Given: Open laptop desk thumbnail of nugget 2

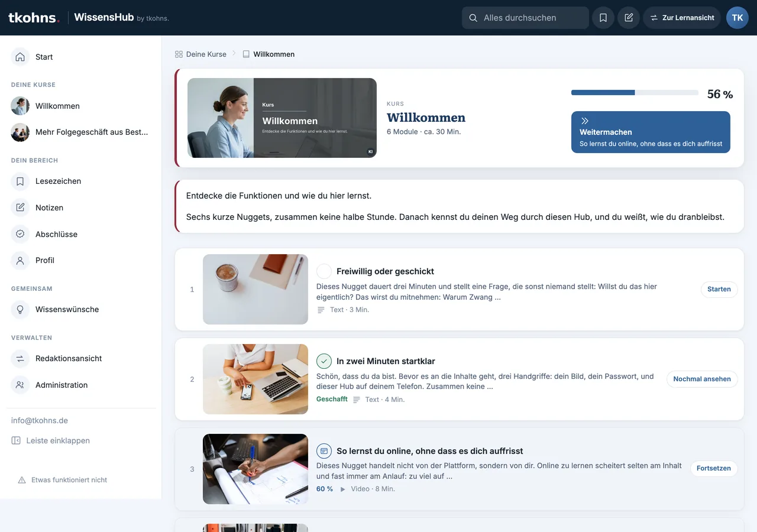Looking at the screenshot, I should [x=255, y=379].
